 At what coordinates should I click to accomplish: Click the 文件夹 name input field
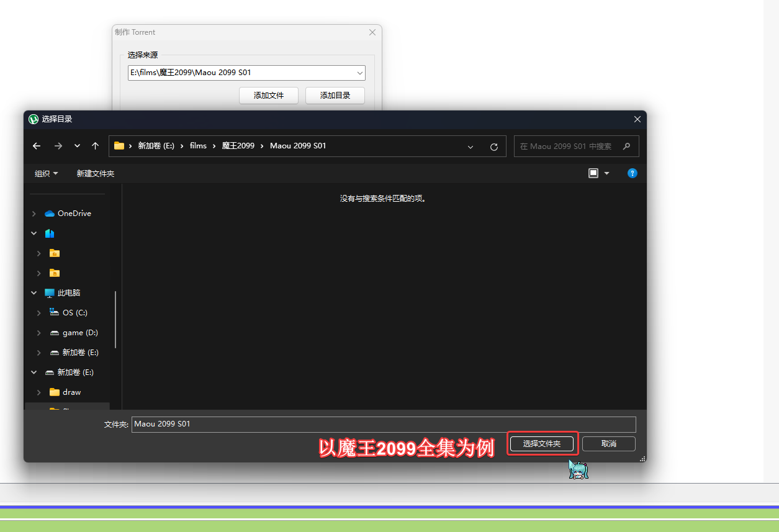point(384,424)
